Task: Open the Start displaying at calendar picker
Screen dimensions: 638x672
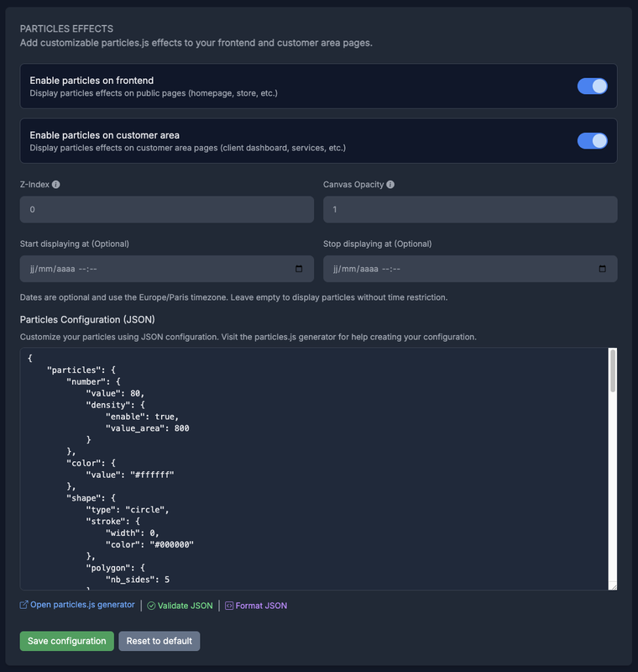Action: (x=300, y=269)
